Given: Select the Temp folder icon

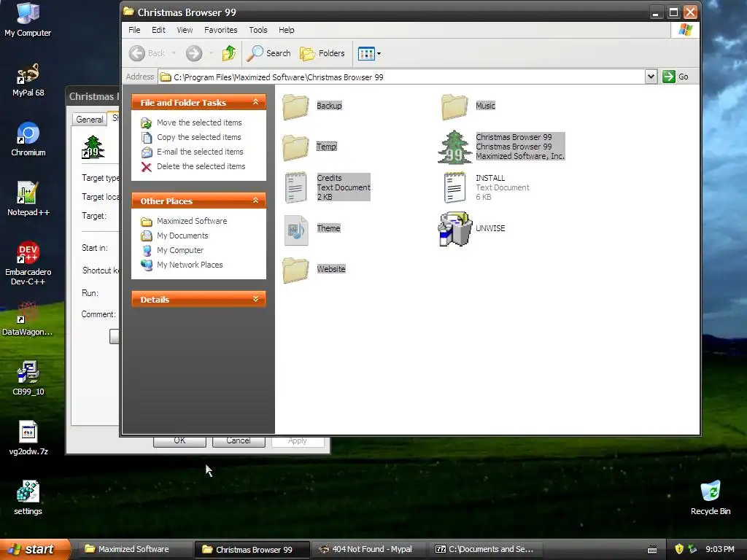Looking at the screenshot, I should point(295,147).
